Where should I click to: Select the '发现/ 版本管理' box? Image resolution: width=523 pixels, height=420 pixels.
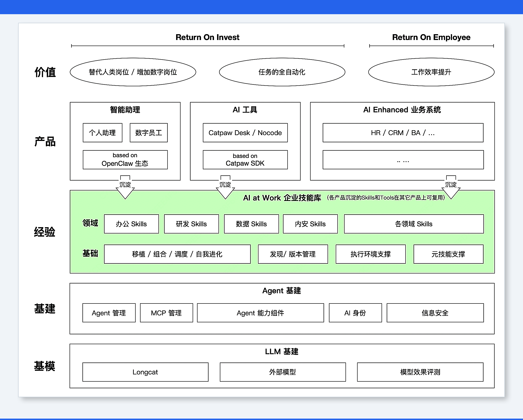(293, 254)
